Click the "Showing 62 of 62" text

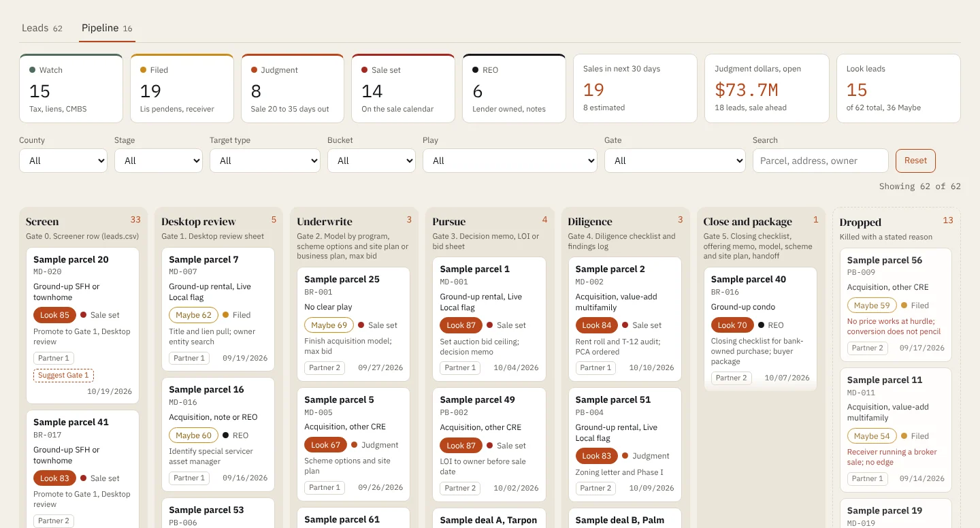coord(920,186)
